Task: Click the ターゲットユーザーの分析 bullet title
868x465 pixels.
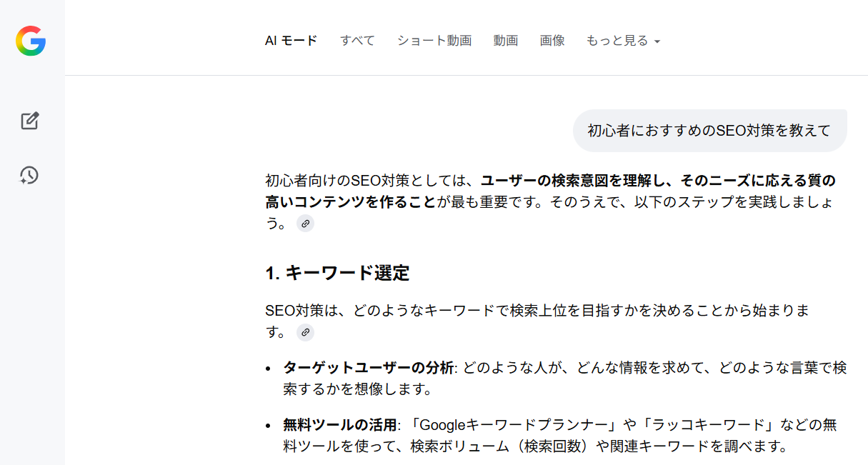Action: coord(368,368)
